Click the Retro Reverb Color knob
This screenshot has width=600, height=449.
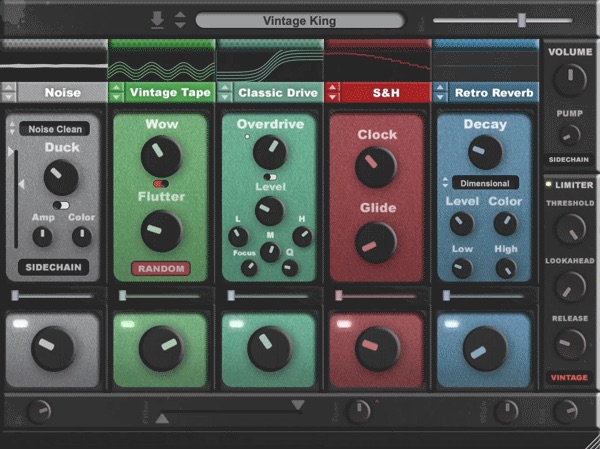[x=505, y=224]
